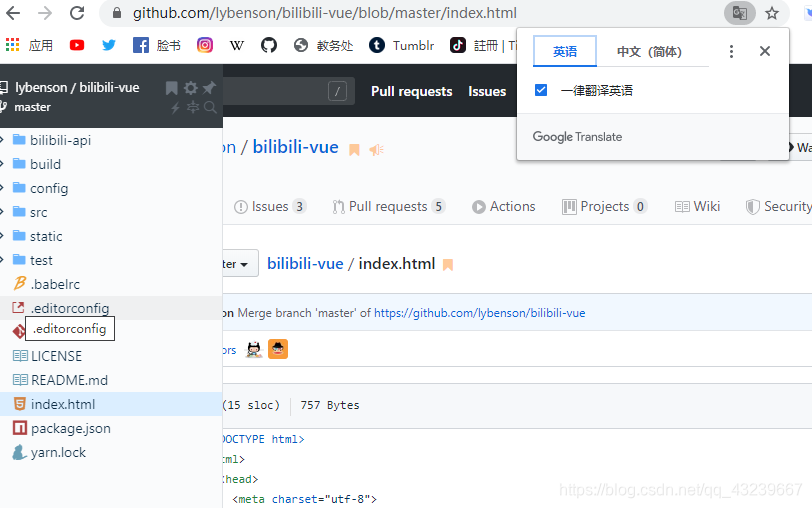Expand the test folder

[2, 259]
